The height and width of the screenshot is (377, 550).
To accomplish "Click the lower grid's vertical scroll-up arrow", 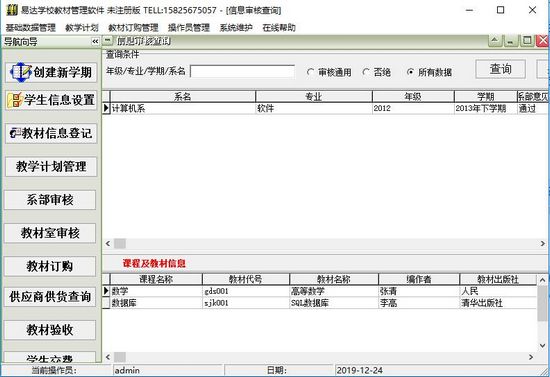I will (542, 280).
